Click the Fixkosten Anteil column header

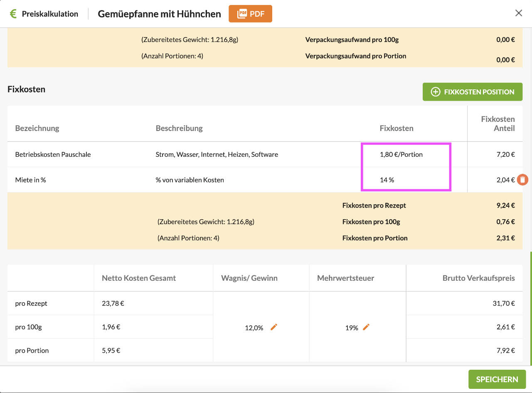[498, 124]
